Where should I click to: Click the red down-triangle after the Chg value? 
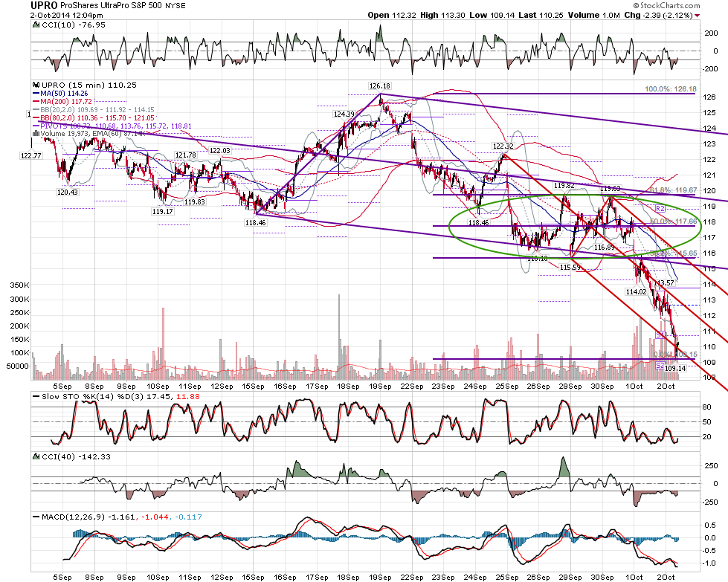click(697, 16)
